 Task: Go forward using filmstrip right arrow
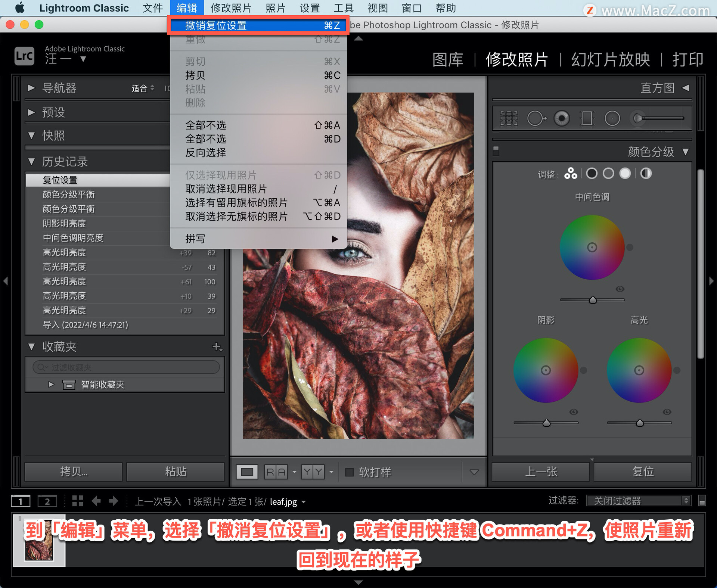114,501
